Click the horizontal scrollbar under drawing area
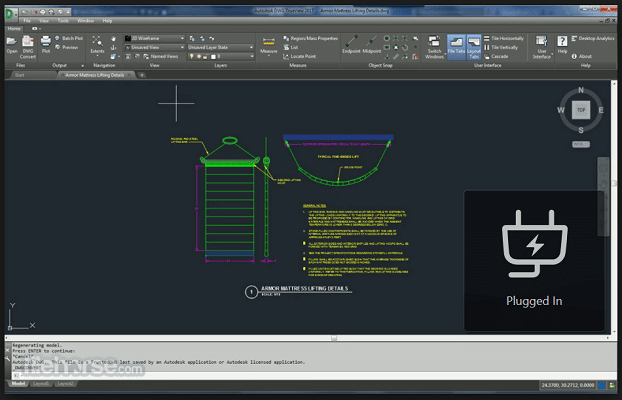Image resolution: width=622 pixels, height=400 pixels. coord(307,338)
